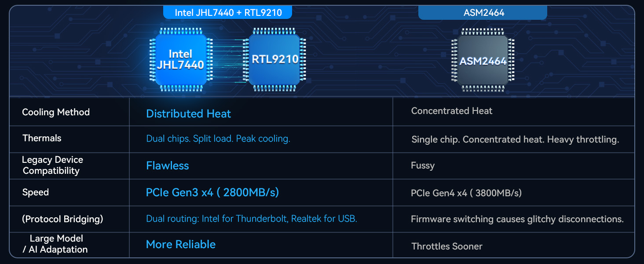Screen dimensions: 644x264
Task: Click Single chip heavy throttling text
Action: [x=515, y=139]
